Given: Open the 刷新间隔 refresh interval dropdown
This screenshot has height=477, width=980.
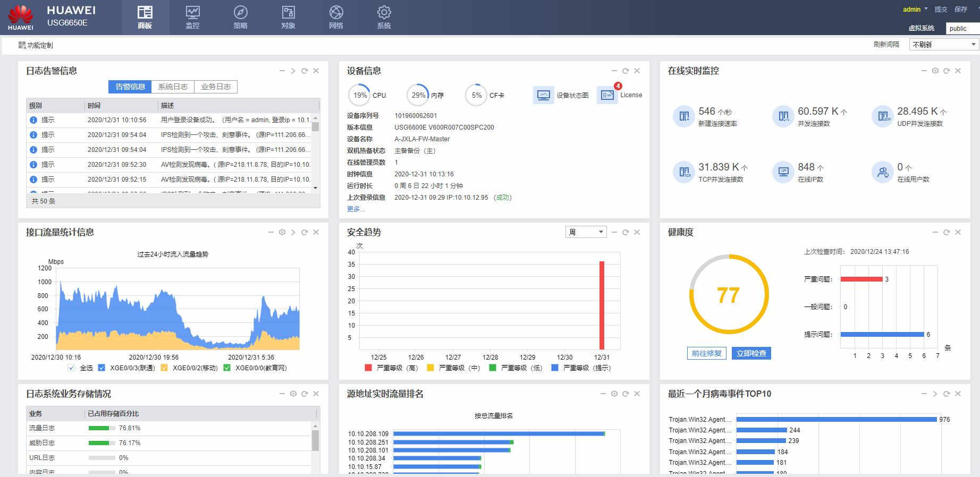Looking at the screenshot, I should [x=944, y=45].
